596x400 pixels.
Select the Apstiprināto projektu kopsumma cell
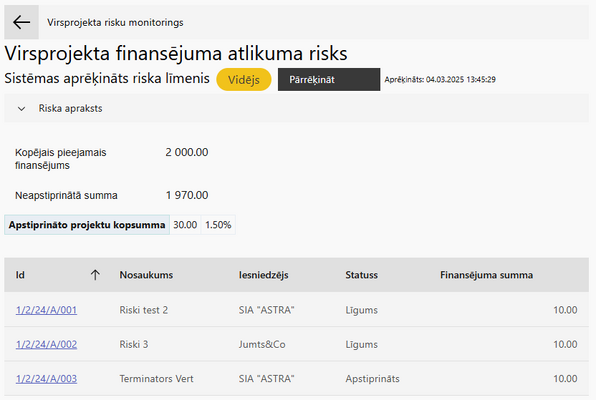tap(87, 225)
